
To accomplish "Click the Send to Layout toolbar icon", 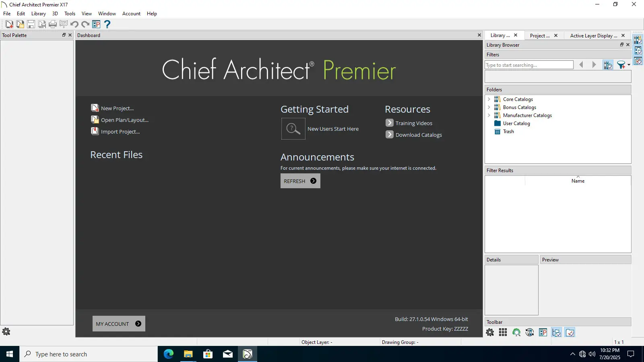I will (64, 25).
